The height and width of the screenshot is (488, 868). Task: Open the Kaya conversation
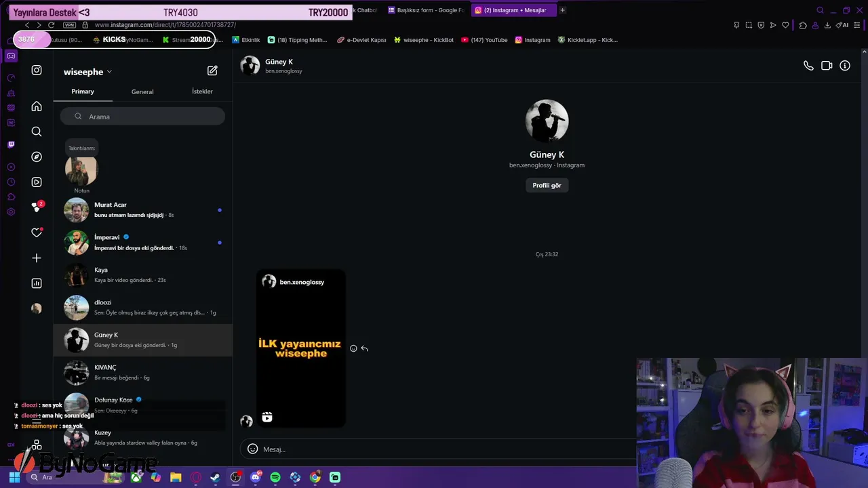pyautogui.click(x=142, y=274)
